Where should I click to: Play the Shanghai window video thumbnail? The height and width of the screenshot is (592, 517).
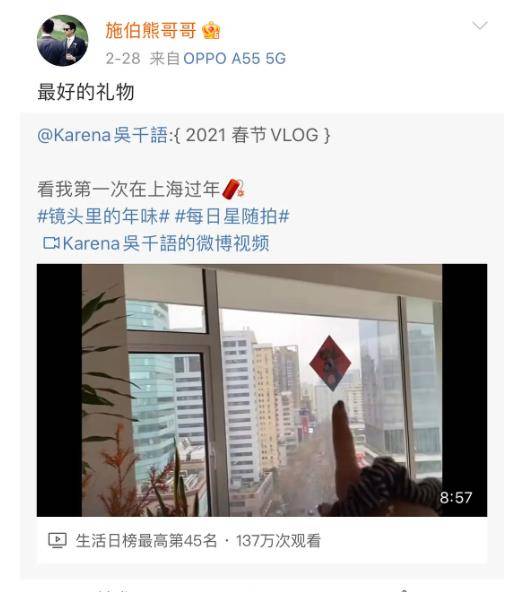point(262,390)
